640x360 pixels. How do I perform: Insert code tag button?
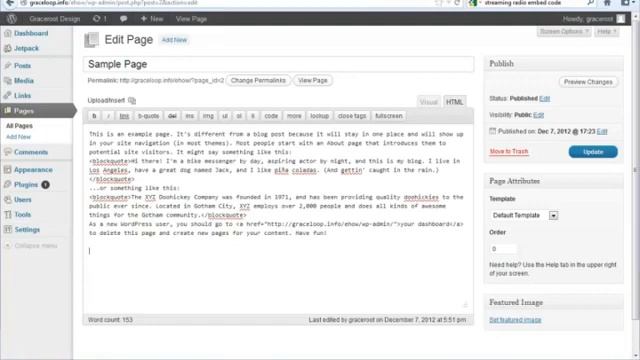pyautogui.click(x=271, y=116)
